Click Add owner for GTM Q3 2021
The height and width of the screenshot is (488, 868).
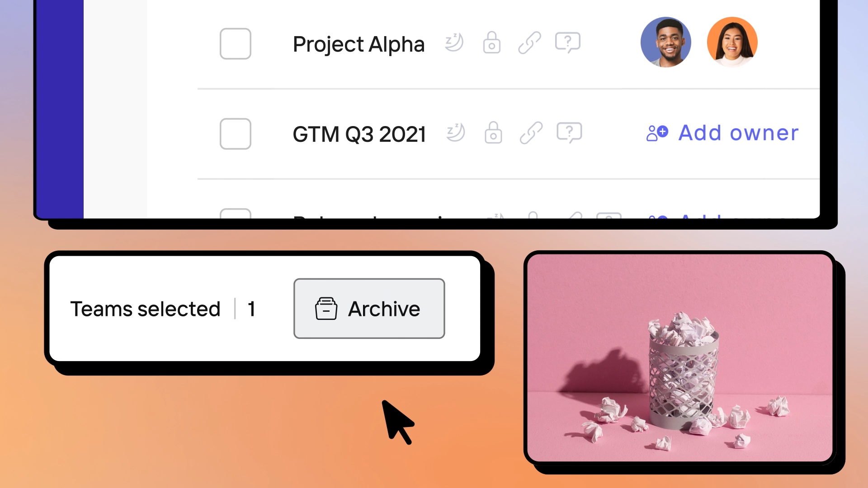click(722, 133)
